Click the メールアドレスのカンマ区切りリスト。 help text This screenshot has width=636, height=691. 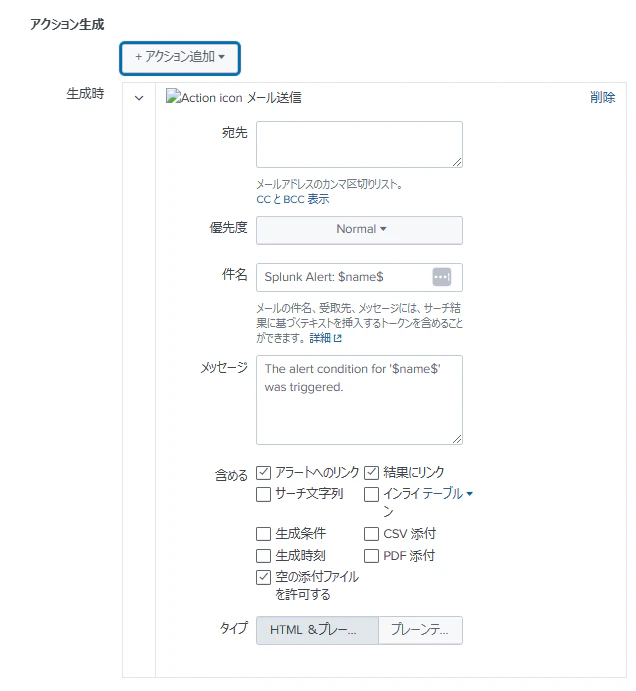(x=330, y=184)
